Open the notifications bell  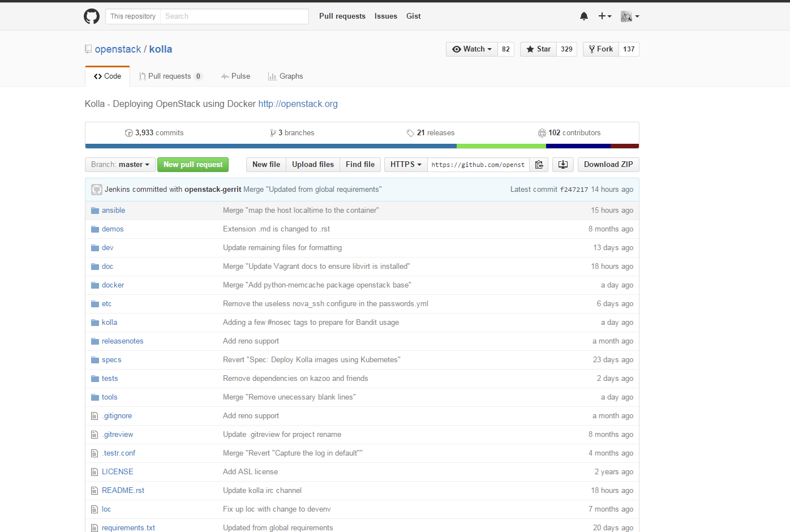[584, 16]
